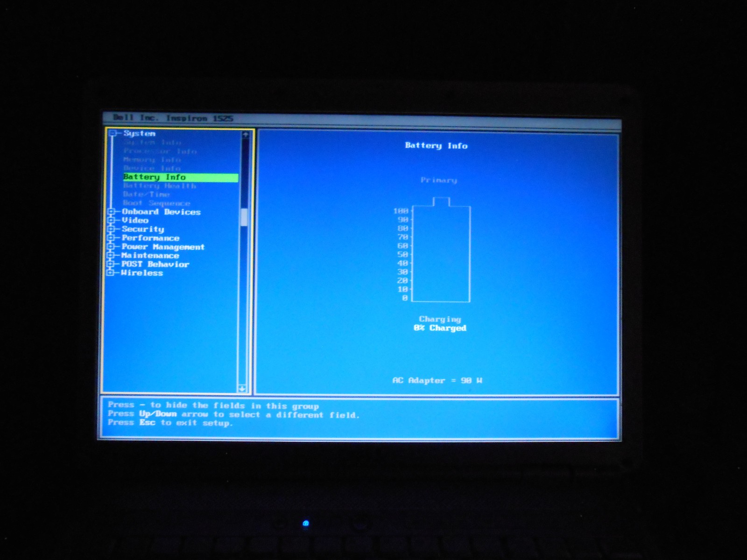
Task: Click the 50 mark on battery scale
Action: [402, 254]
